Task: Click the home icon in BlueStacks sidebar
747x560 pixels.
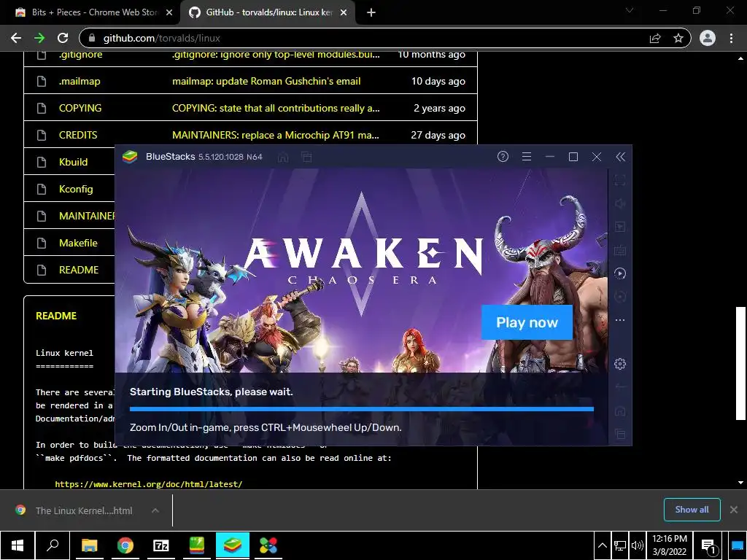Action: [620, 411]
